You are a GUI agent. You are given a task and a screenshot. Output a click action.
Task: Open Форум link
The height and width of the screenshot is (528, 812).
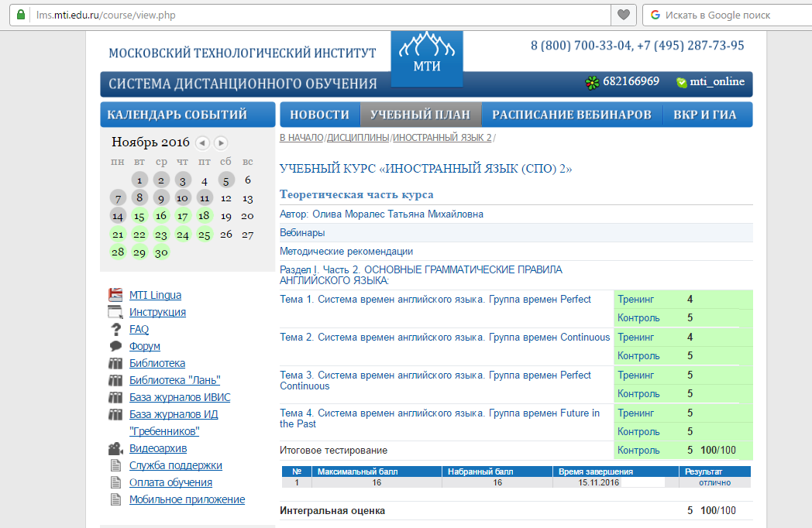144,346
